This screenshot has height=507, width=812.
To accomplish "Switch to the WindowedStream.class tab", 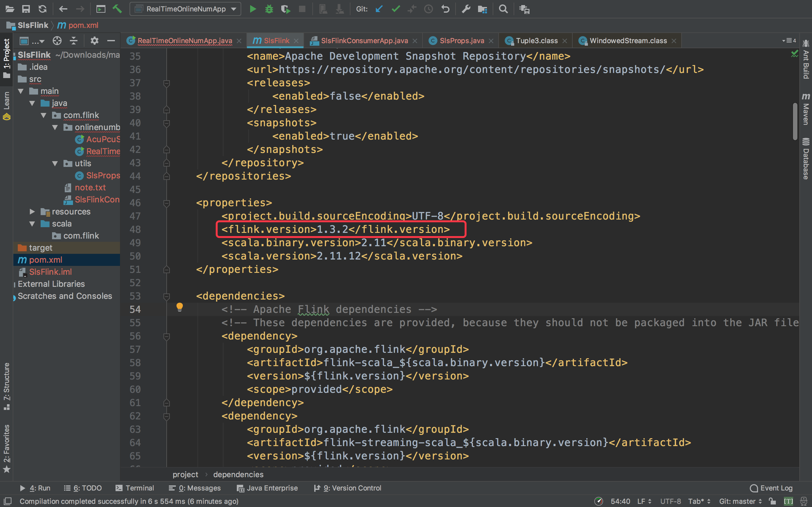I will [x=628, y=41].
